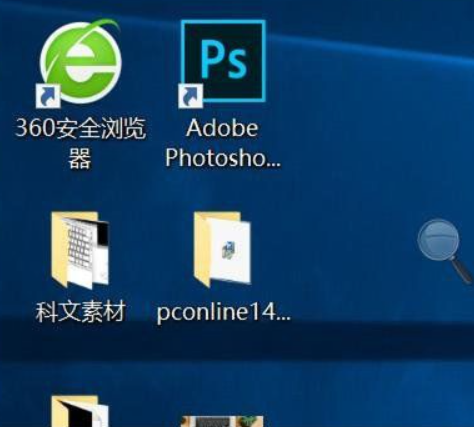This screenshot has height=427, width=474.
Task: Select the 科文素材 folder icon
Action: 80,250
